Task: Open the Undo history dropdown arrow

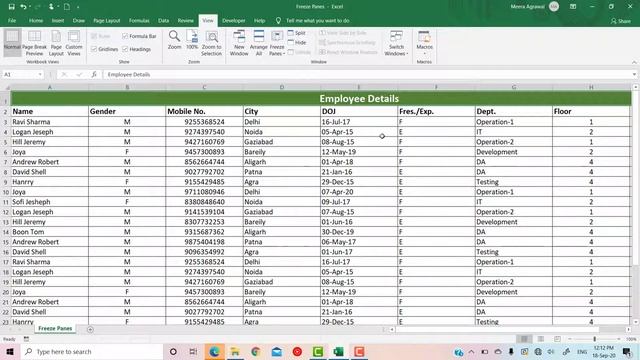Action: (30, 7)
